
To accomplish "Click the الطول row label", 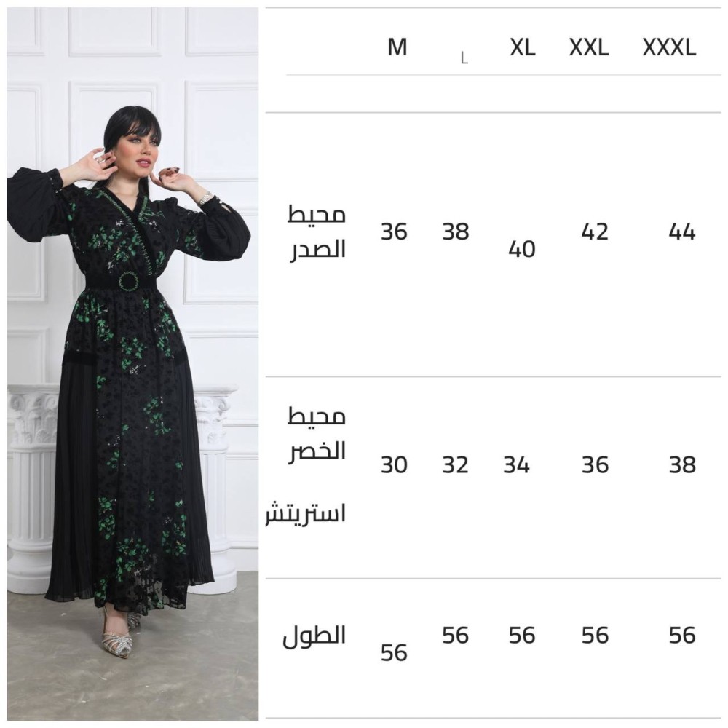I will point(314,635).
